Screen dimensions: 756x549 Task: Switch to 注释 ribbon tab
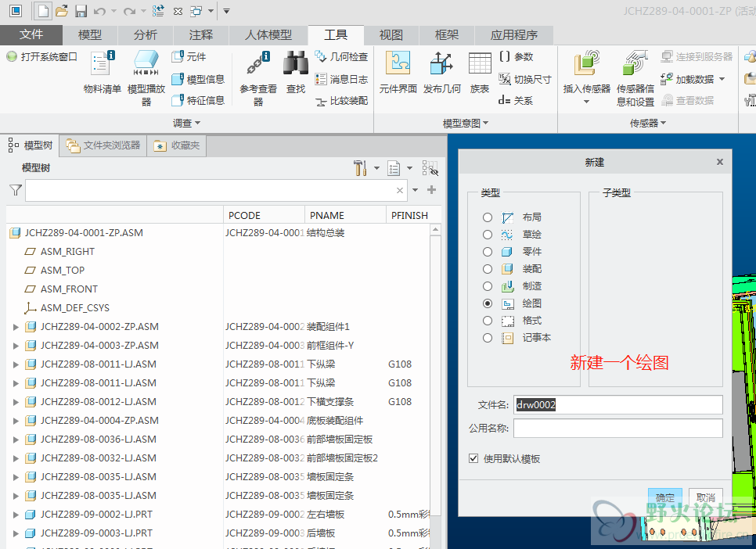tap(201, 34)
